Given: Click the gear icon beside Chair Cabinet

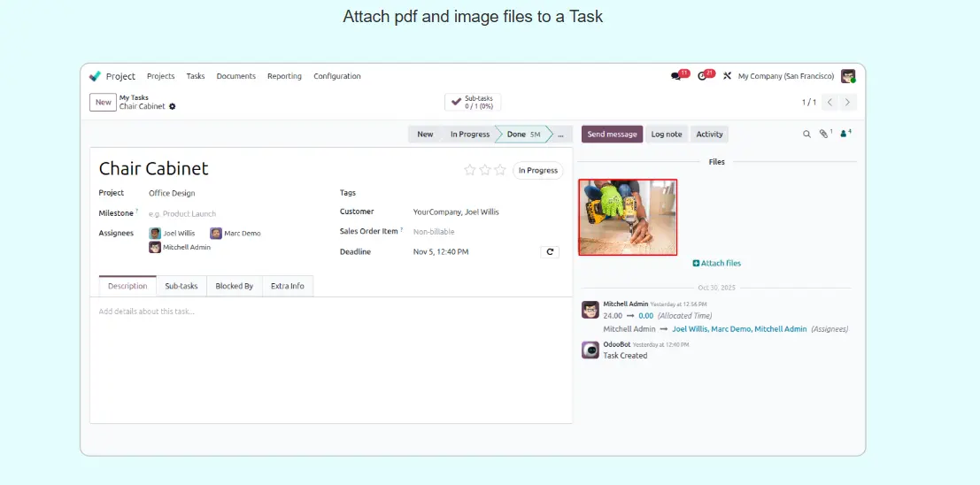Looking at the screenshot, I should tap(173, 106).
